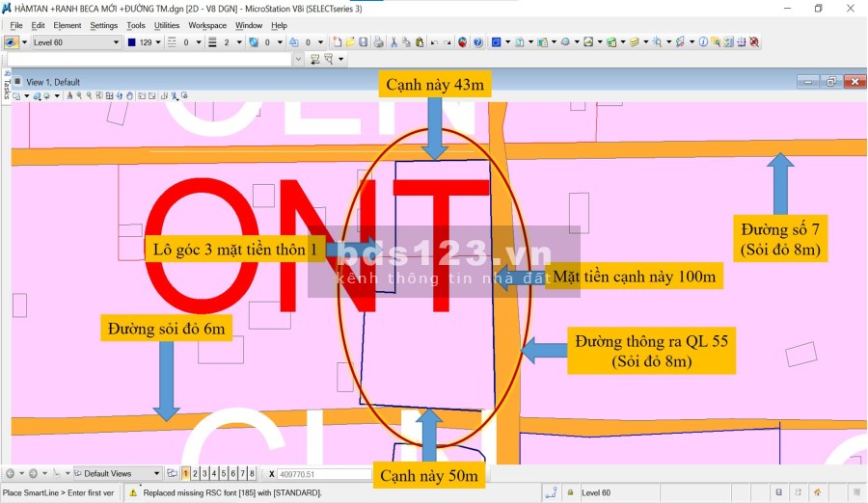868x503 pixels.
Task: Click the Print icon
Action: (379, 42)
